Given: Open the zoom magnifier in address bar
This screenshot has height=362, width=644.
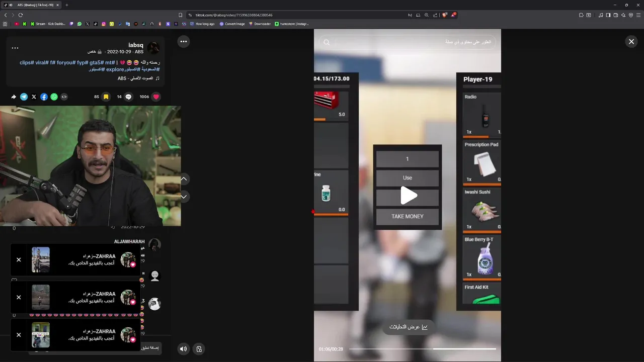Looking at the screenshot, I should [427, 15].
